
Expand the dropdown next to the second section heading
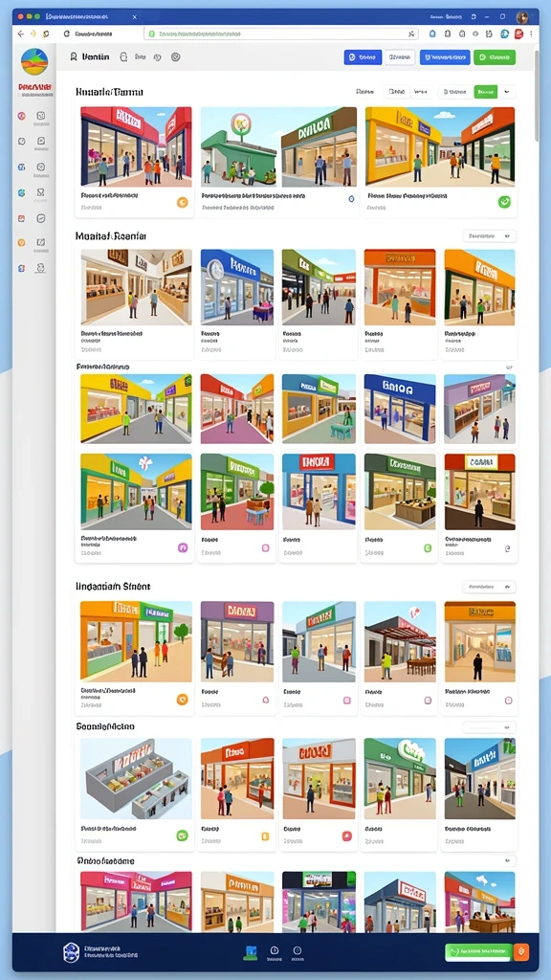(x=489, y=236)
